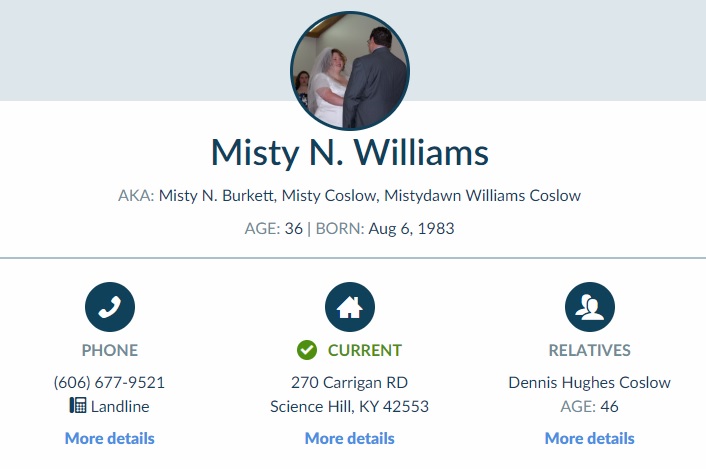
Task: Open More details under relatives
Action: (590, 438)
